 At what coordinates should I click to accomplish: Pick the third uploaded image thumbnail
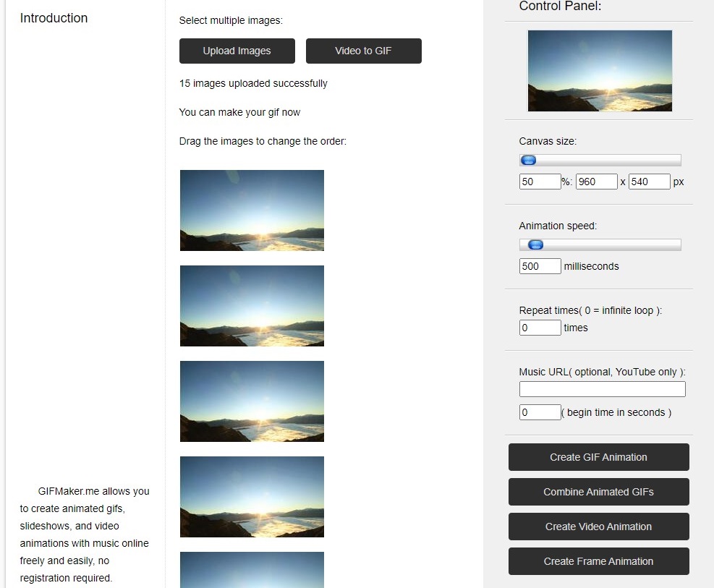(252, 401)
